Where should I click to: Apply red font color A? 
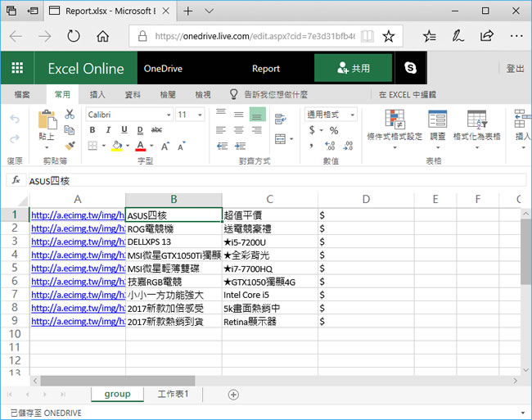tap(141, 146)
